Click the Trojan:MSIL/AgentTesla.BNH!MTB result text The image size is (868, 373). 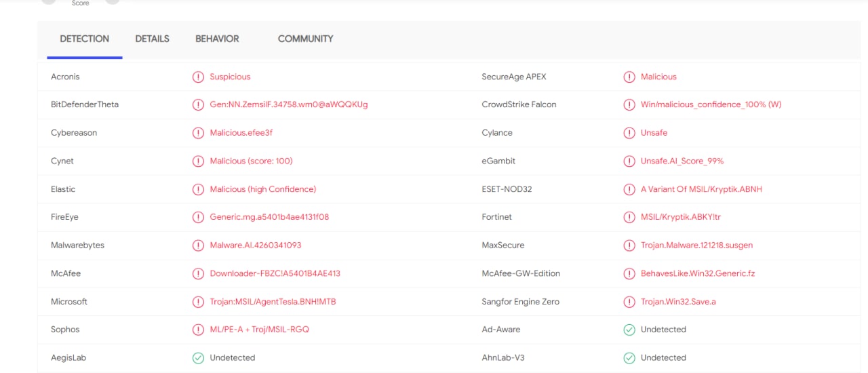point(273,302)
